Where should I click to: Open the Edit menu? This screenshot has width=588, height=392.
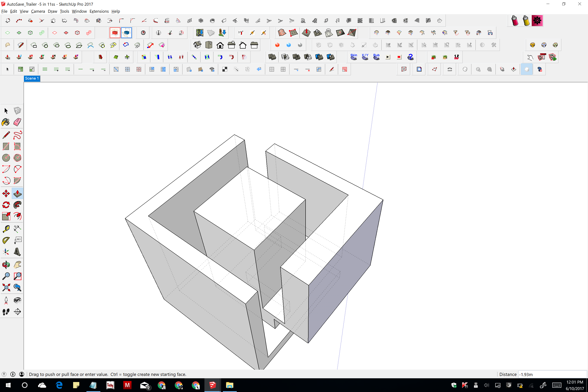14,11
